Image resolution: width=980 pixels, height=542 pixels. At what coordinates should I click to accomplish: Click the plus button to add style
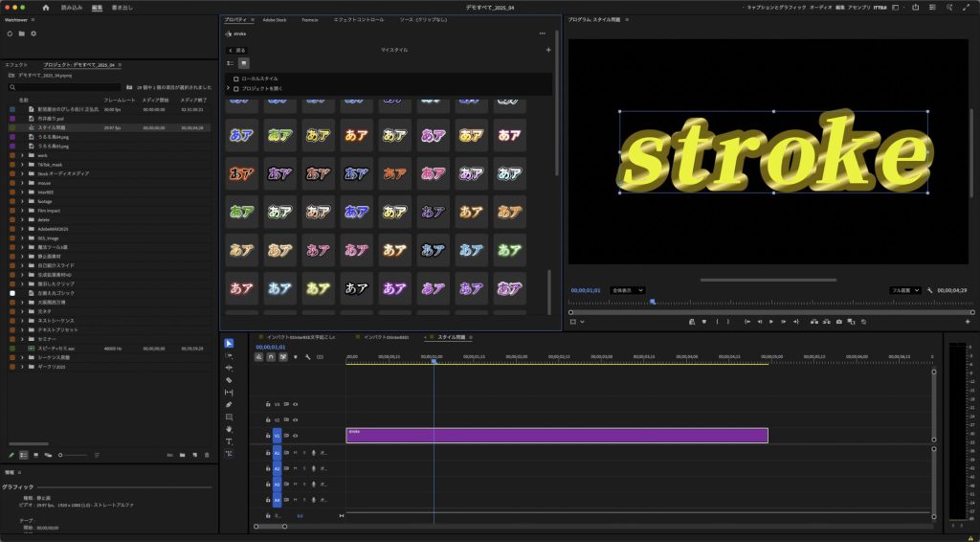[x=548, y=50]
